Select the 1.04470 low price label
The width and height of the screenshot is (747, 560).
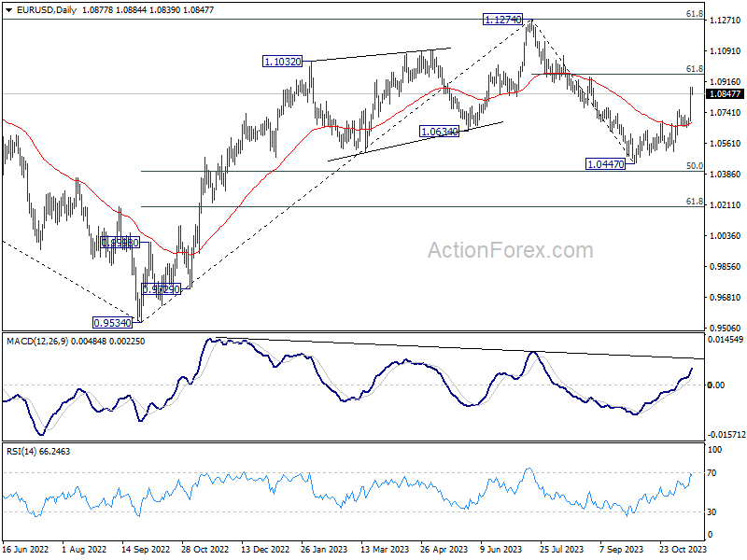pyautogui.click(x=605, y=164)
